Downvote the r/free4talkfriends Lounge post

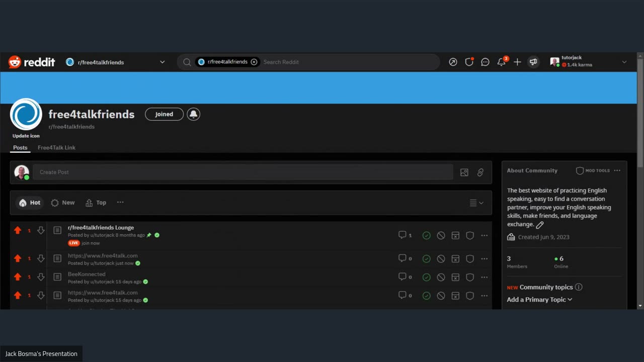click(41, 230)
